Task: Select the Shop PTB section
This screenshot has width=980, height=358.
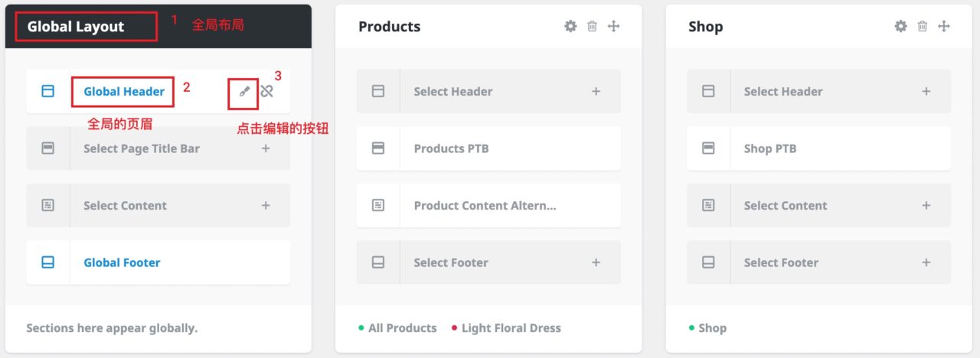Action: tap(769, 148)
